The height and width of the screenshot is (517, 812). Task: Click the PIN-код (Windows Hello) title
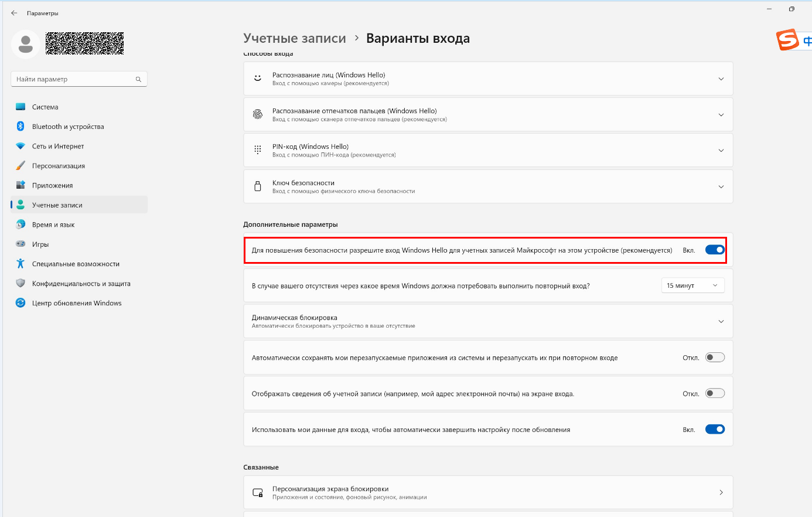click(311, 147)
